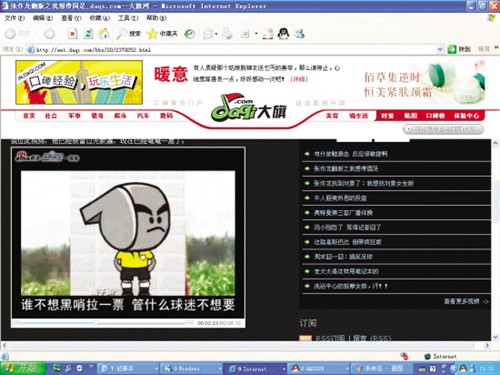Go to the Home page icon
500x375 pixels.
(x=104, y=33)
